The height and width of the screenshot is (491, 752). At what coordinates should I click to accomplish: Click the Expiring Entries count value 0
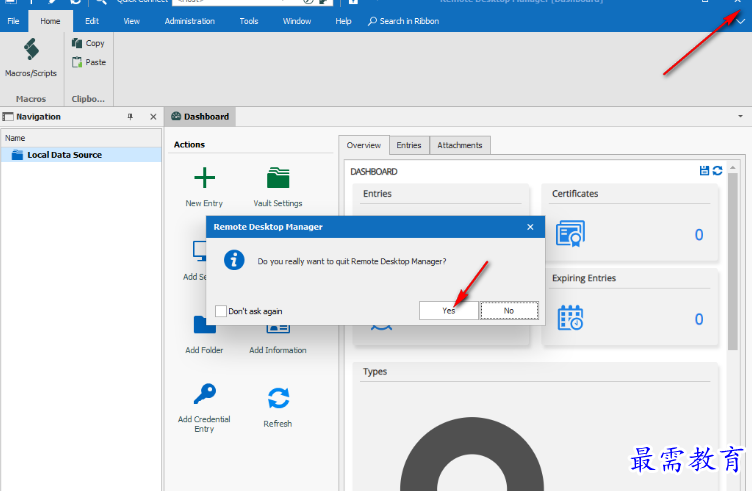click(699, 319)
